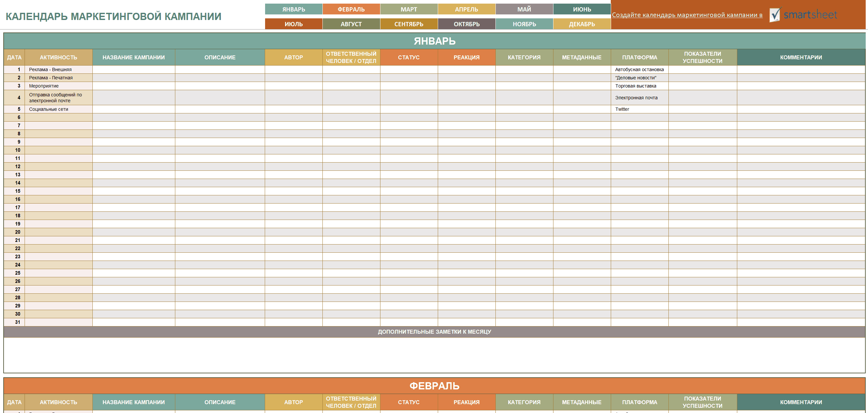868x413 pixels.
Task: Select the АПРЕЛЬ month button
Action: click(466, 9)
